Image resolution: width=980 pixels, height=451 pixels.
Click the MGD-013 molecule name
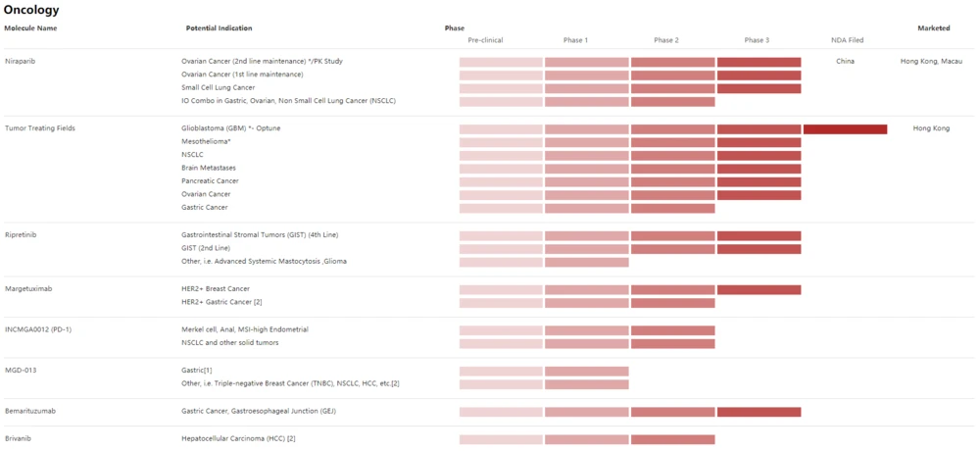coord(22,371)
